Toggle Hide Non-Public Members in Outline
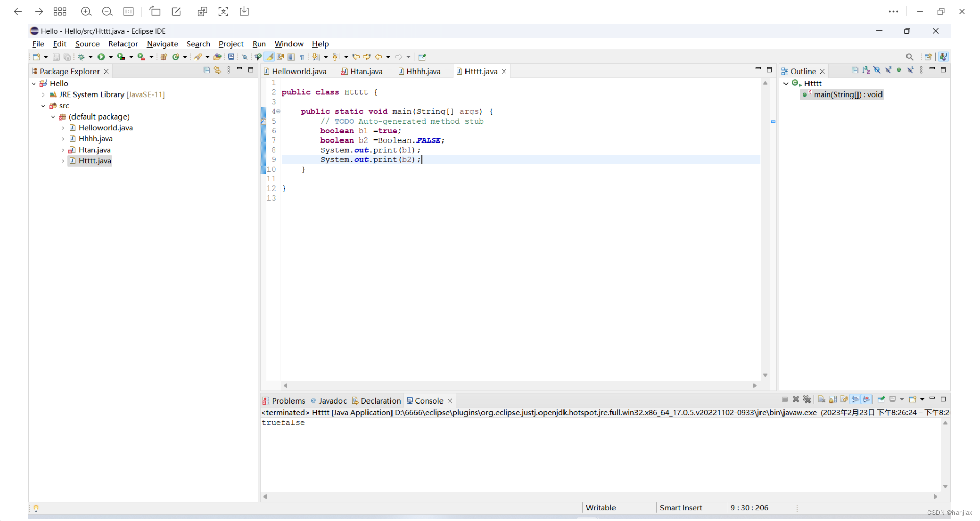 pyautogui.click(x=899, y=70)
